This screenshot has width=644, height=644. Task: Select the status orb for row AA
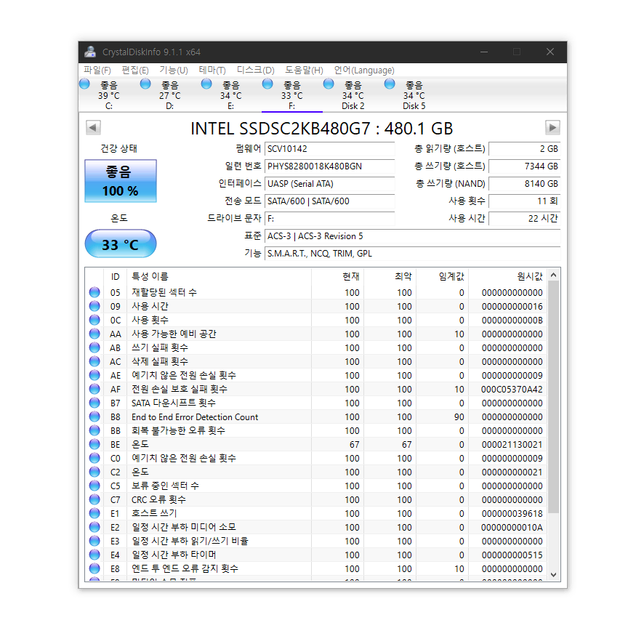(x=94, y=334)
